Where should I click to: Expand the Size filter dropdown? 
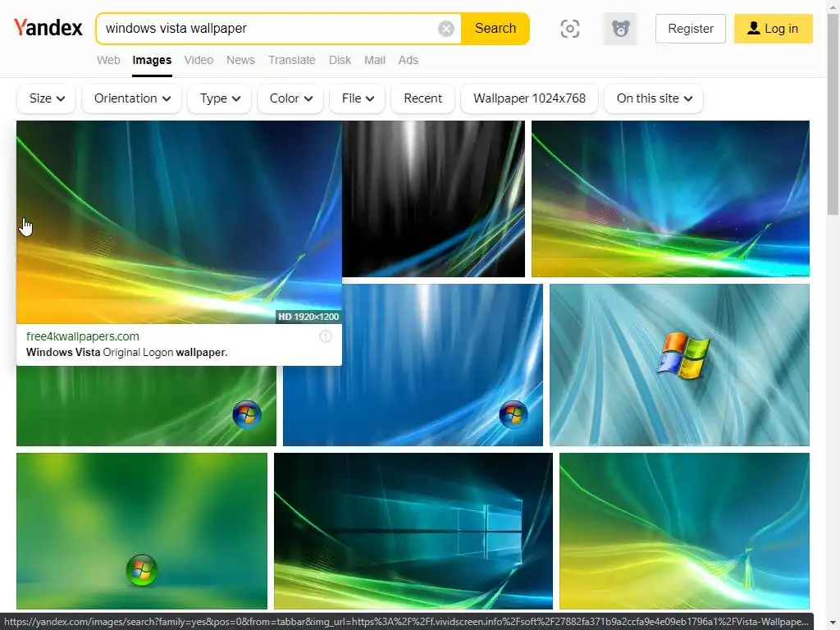pyautogui.click(x=47, y=98)
